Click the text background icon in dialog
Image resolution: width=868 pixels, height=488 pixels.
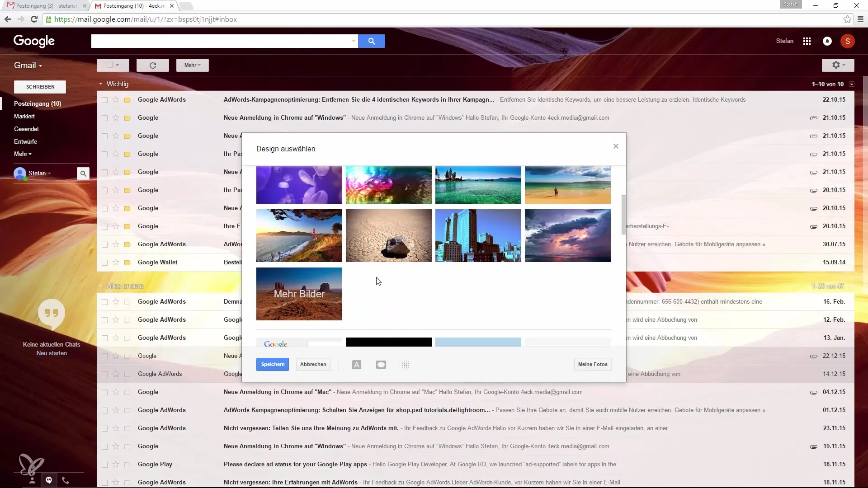pyautogui.click(x=357, y=365)
